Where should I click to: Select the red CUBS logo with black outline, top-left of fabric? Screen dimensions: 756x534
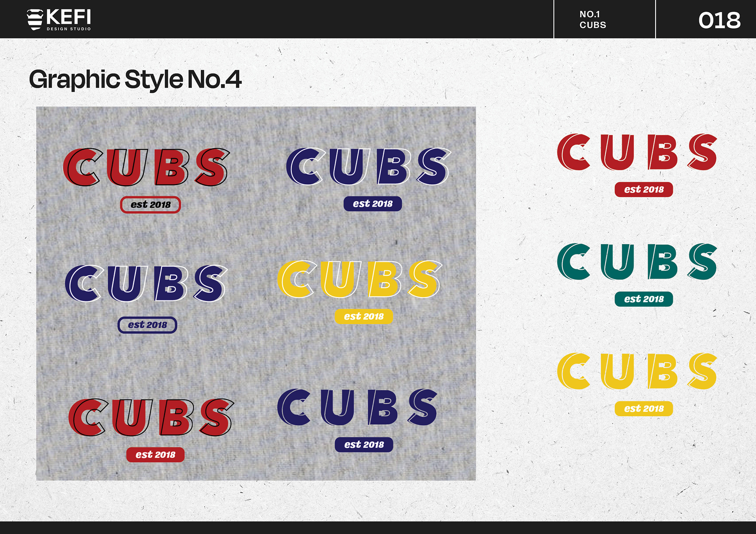146,167
